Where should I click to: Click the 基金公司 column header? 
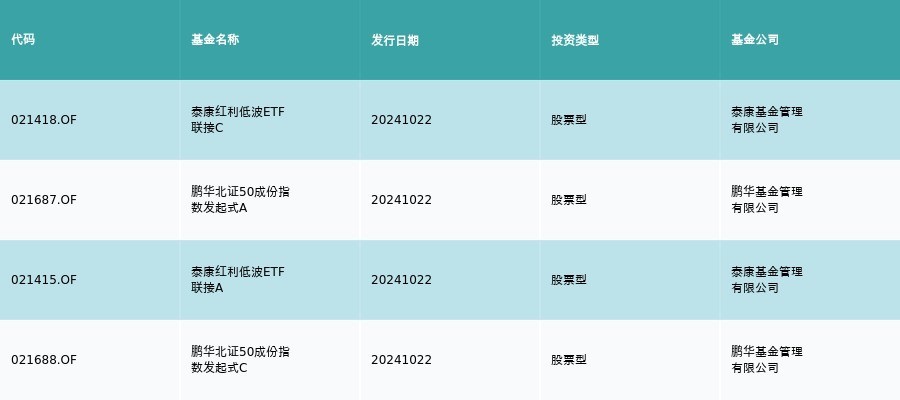click(755, 40)
